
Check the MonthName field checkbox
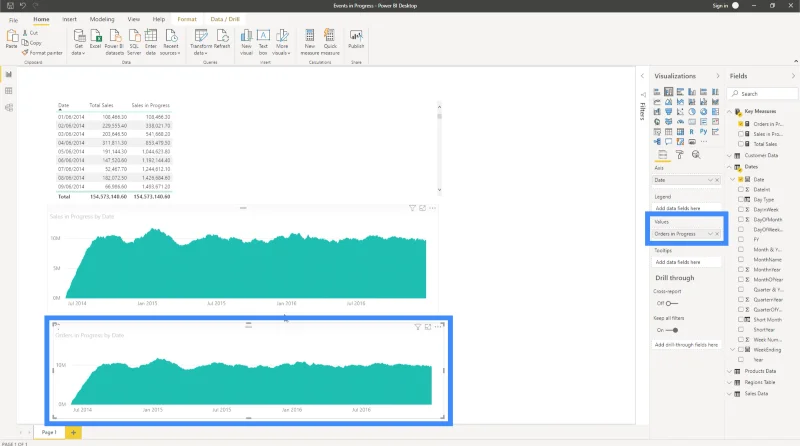[741, 259]
